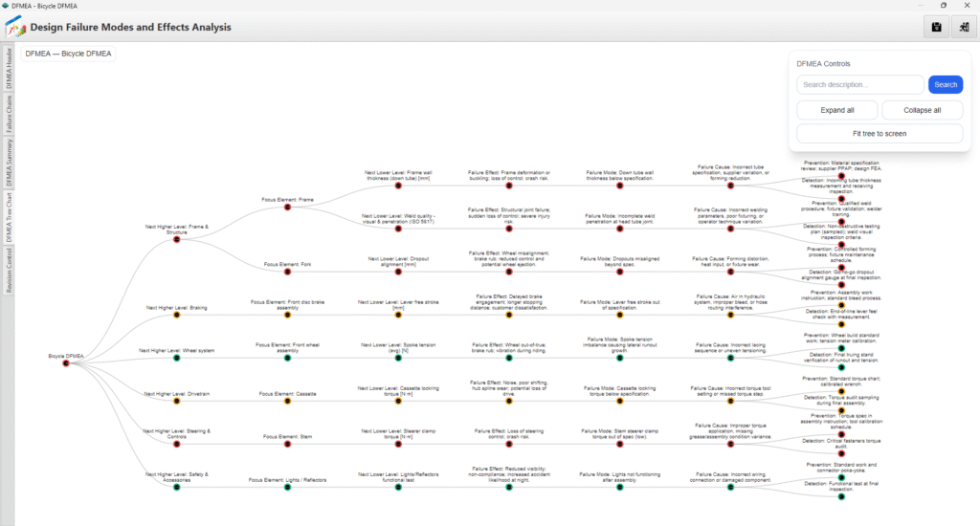Click the Search description input field
Image resolution: width=980 pixels, height=526 pixels.
pyautogui.click(x=860, y=85)
